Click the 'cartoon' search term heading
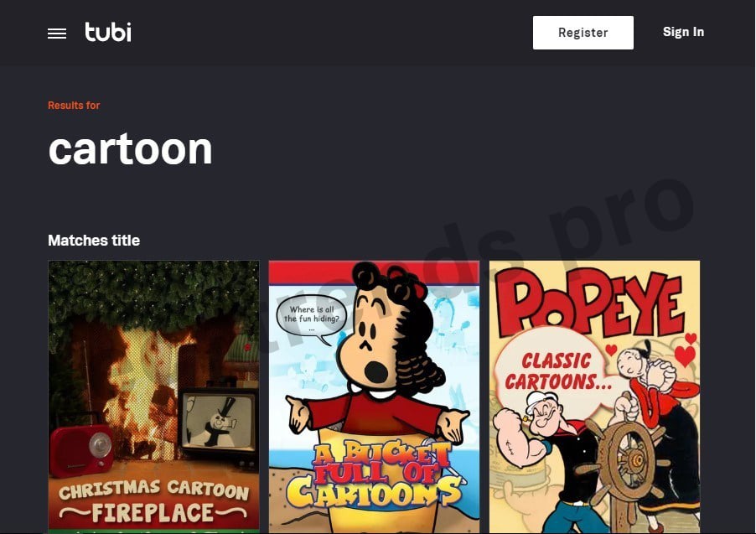756x534 pixels. 130,149
